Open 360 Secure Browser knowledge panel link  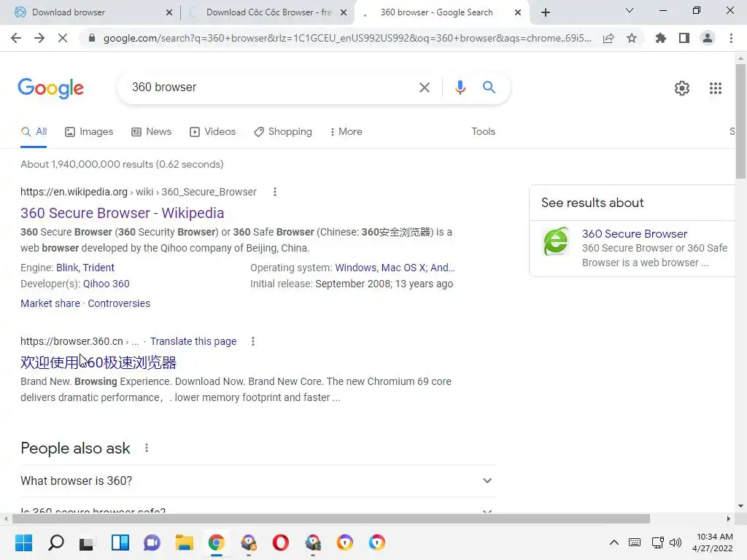coord(635,234)
